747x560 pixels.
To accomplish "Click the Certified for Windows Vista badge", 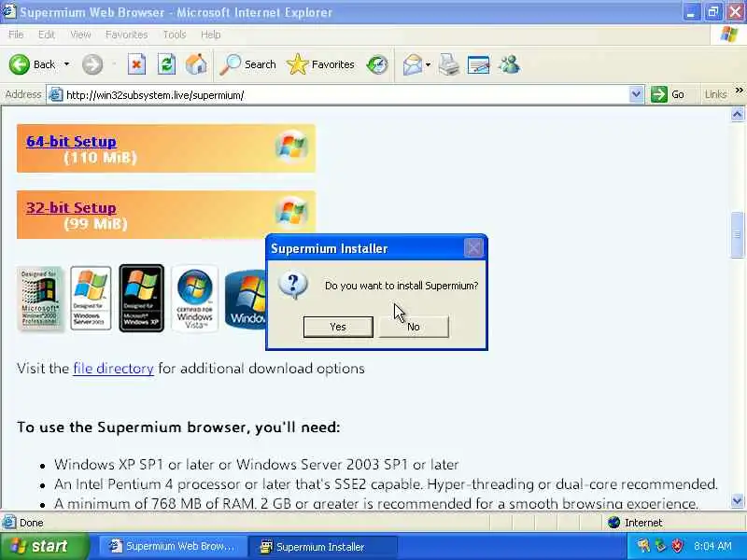I will coord(195,298).
